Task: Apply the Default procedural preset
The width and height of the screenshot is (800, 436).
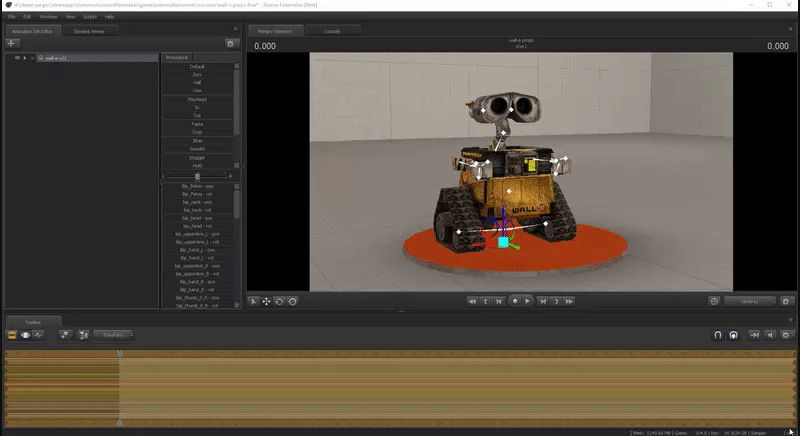Action: [197, 67]
